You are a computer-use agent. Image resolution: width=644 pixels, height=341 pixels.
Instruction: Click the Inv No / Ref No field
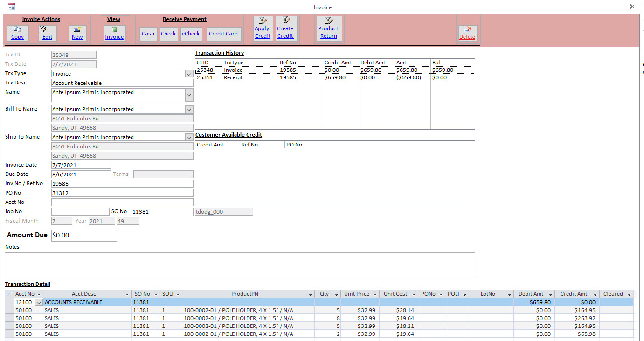[x=122, y=183]
